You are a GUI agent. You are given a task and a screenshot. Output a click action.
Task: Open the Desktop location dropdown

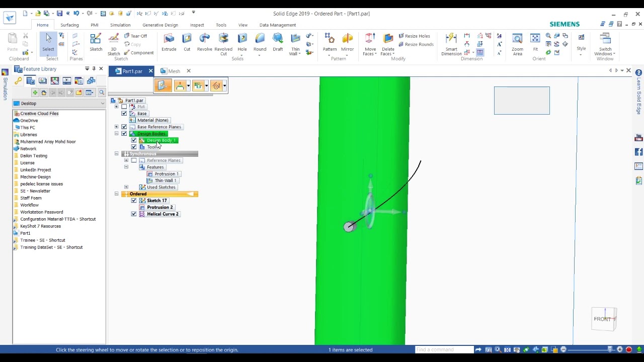103,104
